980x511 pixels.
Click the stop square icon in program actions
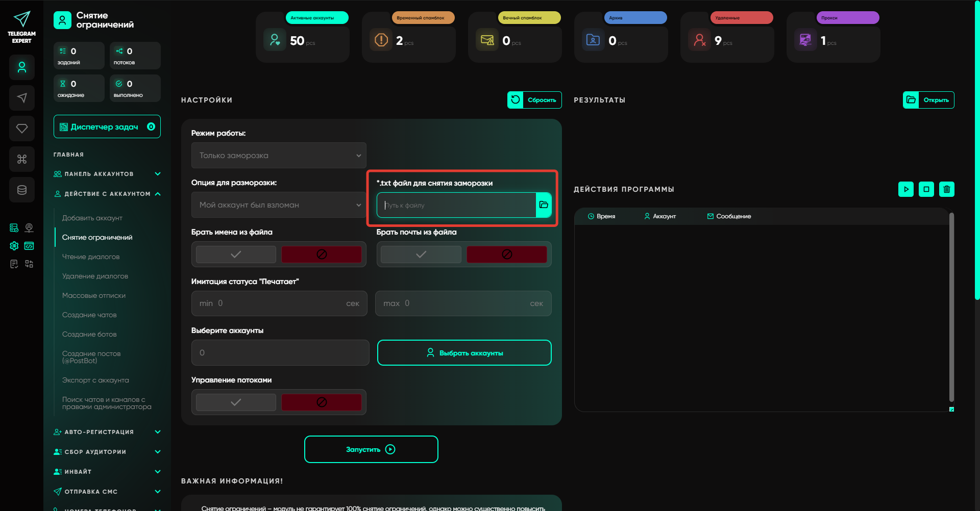coord(926,189)
